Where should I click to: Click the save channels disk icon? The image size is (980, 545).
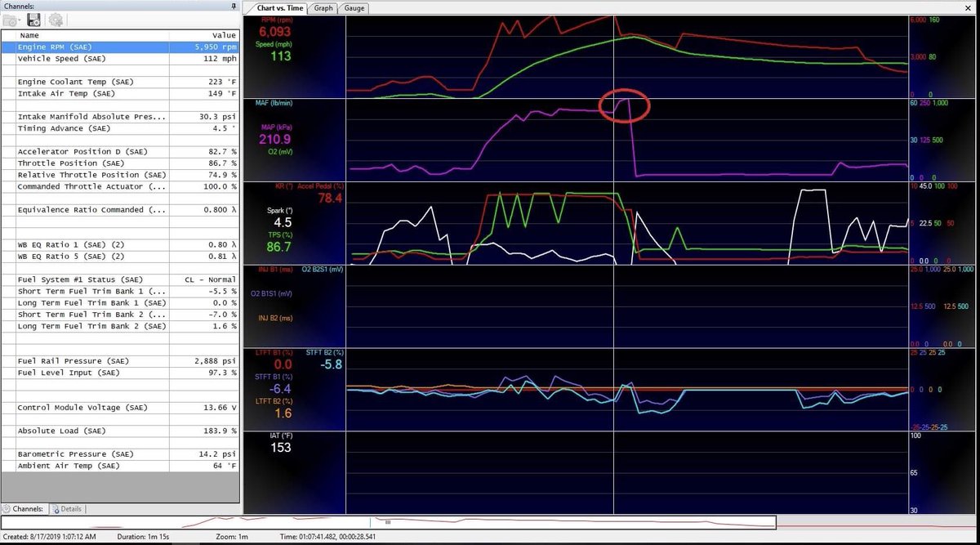click(33, 20)
